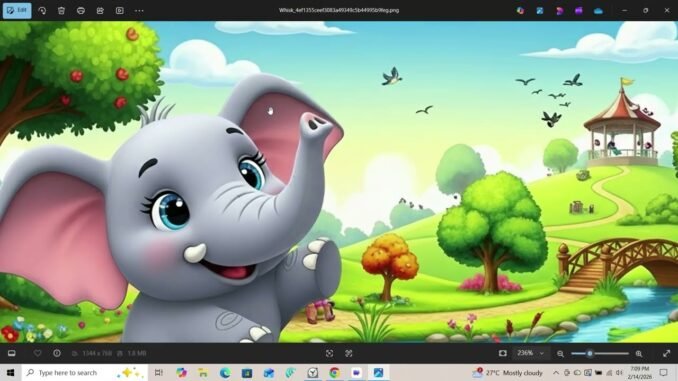The height and width of the screenshot is (381, 678).
Task: Open the three-dots See more menu
Action: [139, 10]
